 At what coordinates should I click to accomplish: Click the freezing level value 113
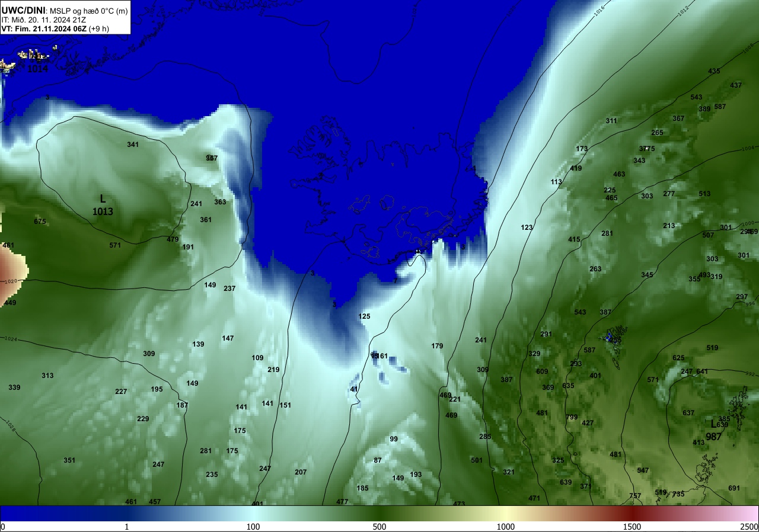click(x=556, y=182)
